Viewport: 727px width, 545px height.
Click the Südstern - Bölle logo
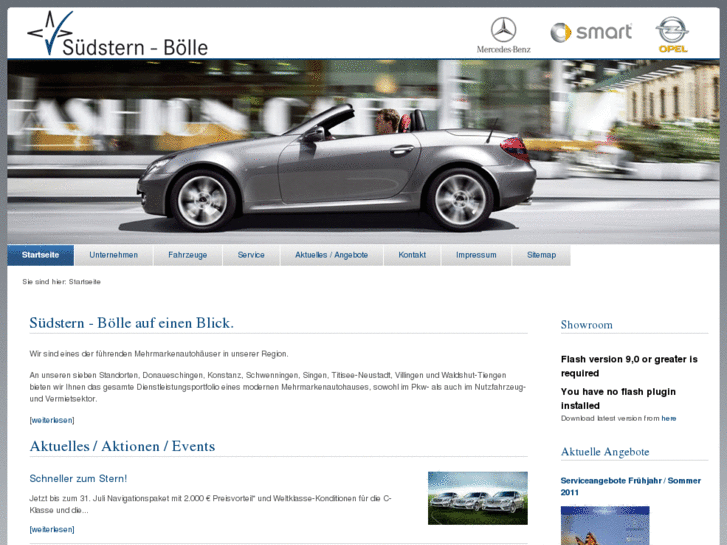tap(117, 33)
